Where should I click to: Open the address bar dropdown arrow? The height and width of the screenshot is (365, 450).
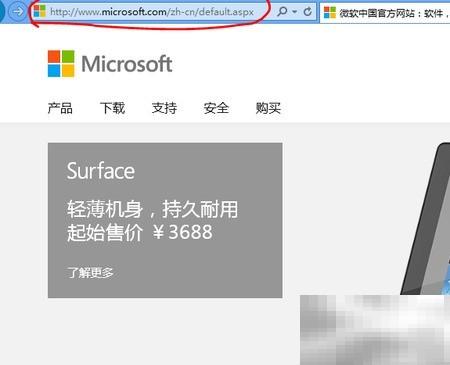point(295,12)
